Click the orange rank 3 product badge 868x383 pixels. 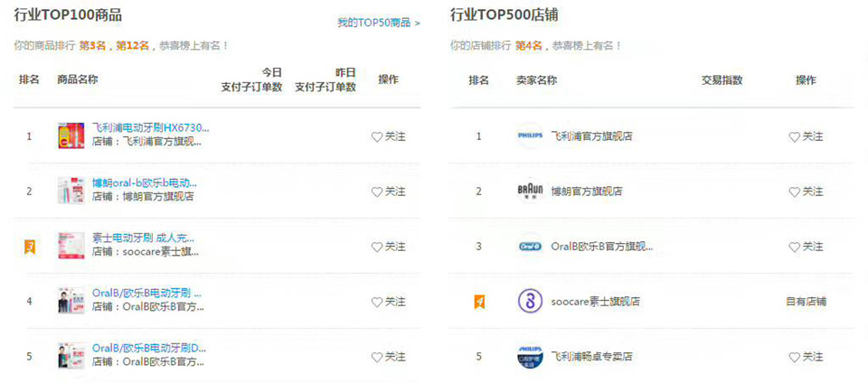click(30, 247)
